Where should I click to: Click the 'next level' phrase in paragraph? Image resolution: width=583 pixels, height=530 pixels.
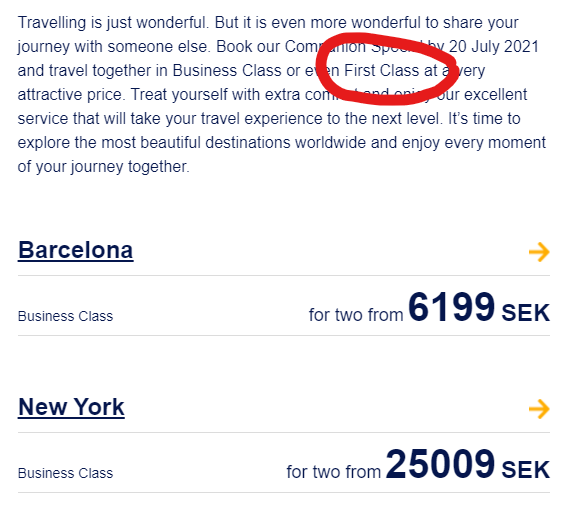(x=405, y=119)
